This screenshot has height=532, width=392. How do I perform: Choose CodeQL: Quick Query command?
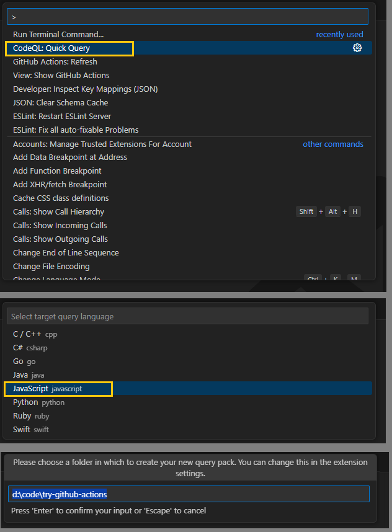coord(189,48)
